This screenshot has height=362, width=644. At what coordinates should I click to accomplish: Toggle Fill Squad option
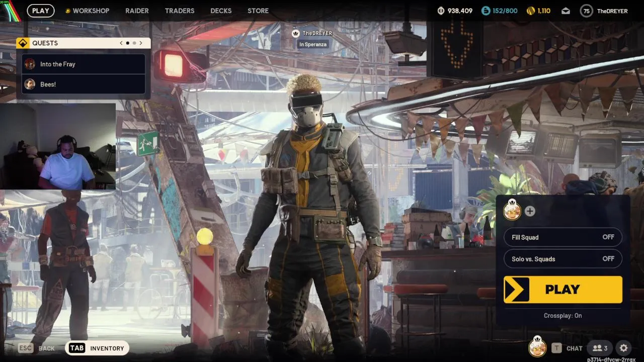click(x=563, y=237)
